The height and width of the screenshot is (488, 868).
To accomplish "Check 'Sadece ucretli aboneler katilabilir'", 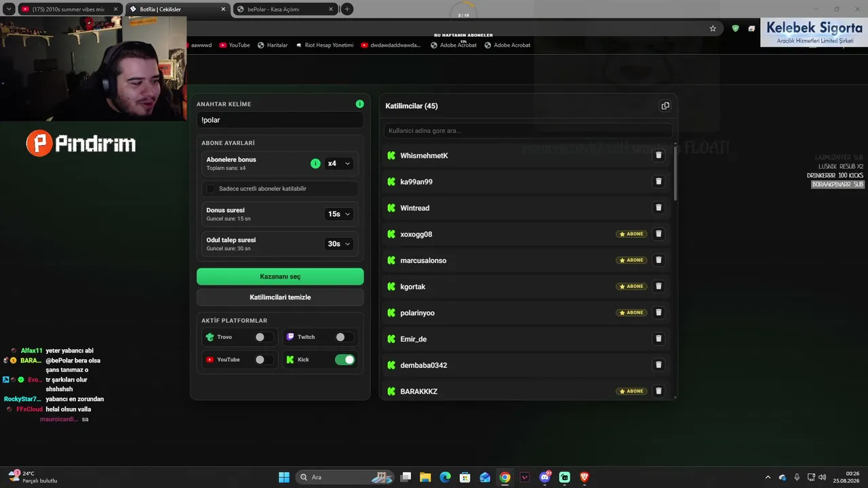I will (210, 188).
